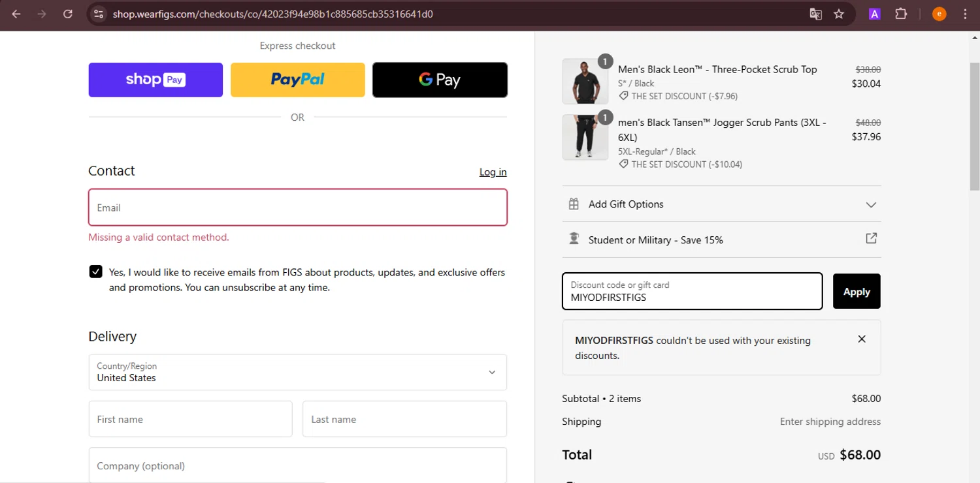Open the site information icon in address bar
Screen dimensions: 980x483
click(x=99, y=14)
